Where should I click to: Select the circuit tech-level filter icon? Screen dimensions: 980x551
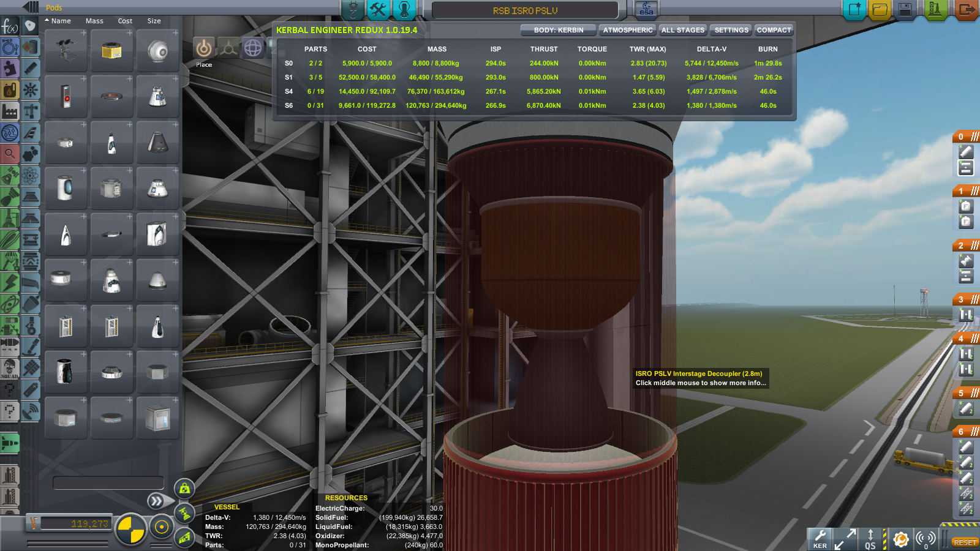(10, 132)
